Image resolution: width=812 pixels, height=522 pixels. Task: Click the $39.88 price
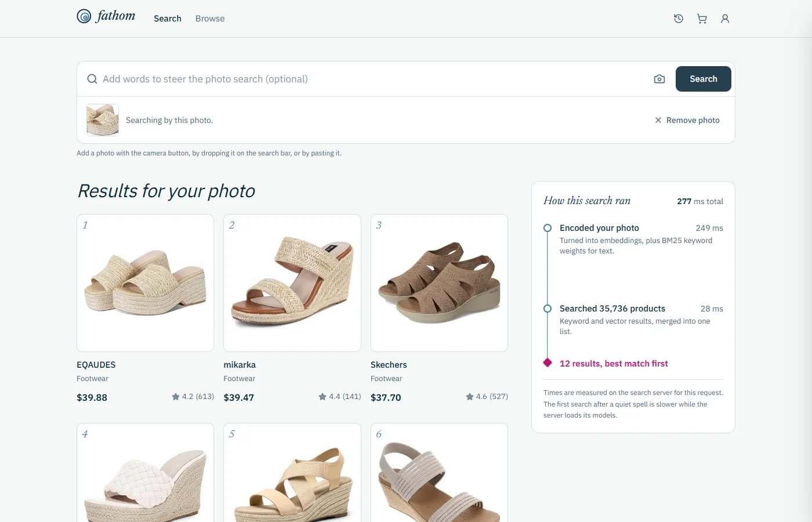[x=92, y=397]
